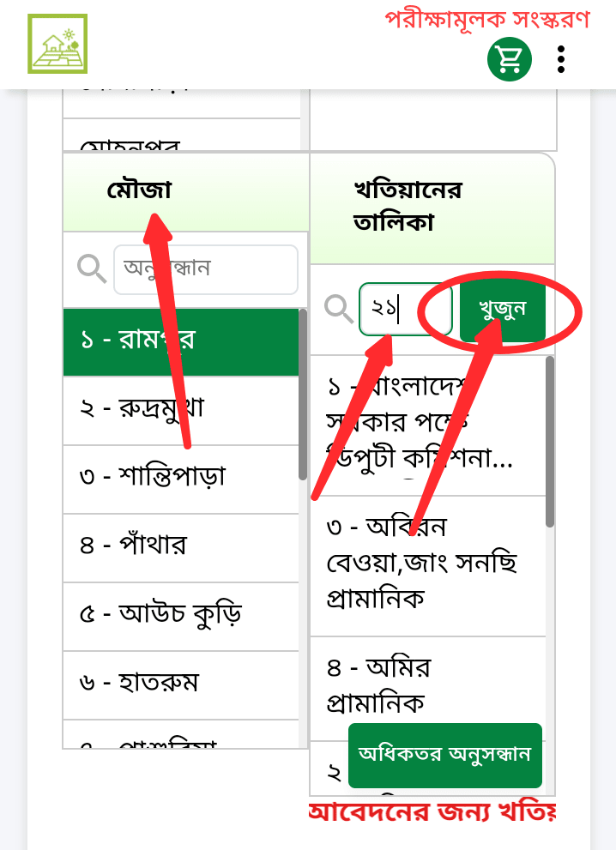Click the মৌজা list scrollbar
This screenshot has width=616, height=850.
302,395
